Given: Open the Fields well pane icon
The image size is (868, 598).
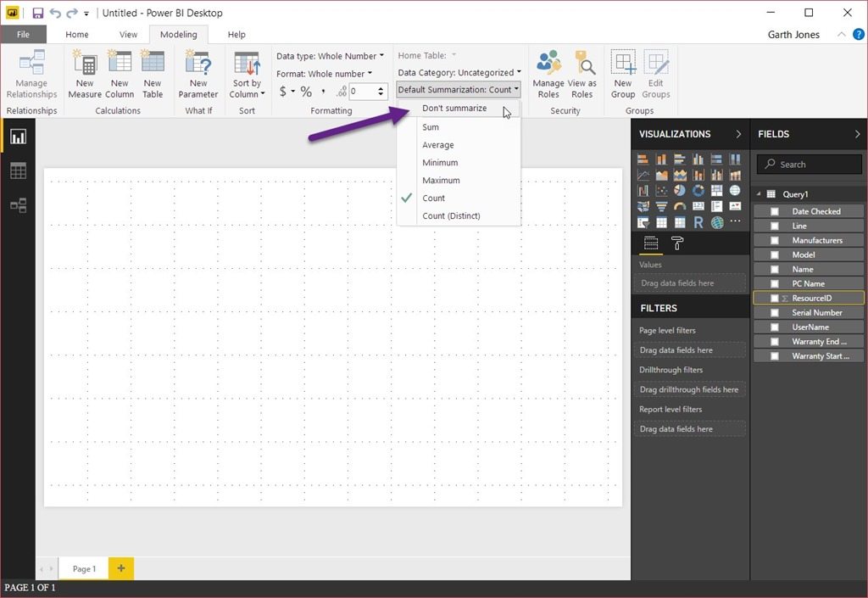Looking at the screenshot, I should [651, 243].
